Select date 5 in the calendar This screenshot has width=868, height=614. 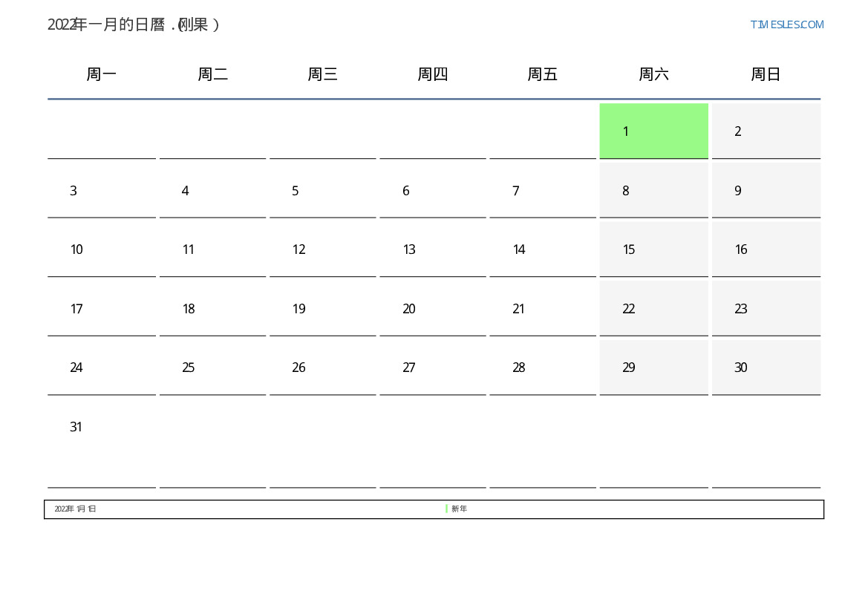click(x=323, y=191)
